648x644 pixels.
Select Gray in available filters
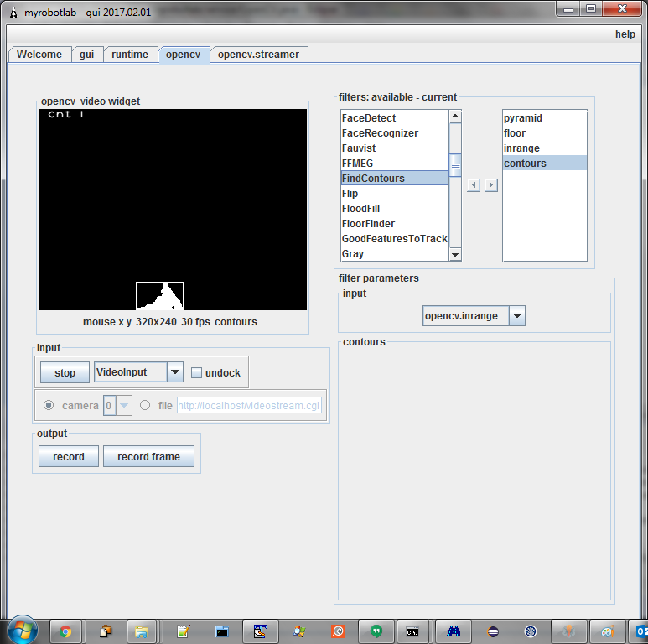pos(395,254)
